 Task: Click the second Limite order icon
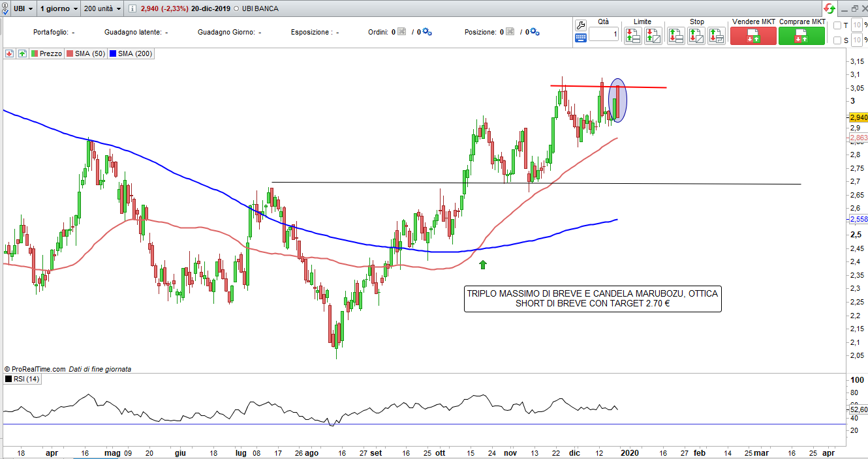tap(653, 36)
